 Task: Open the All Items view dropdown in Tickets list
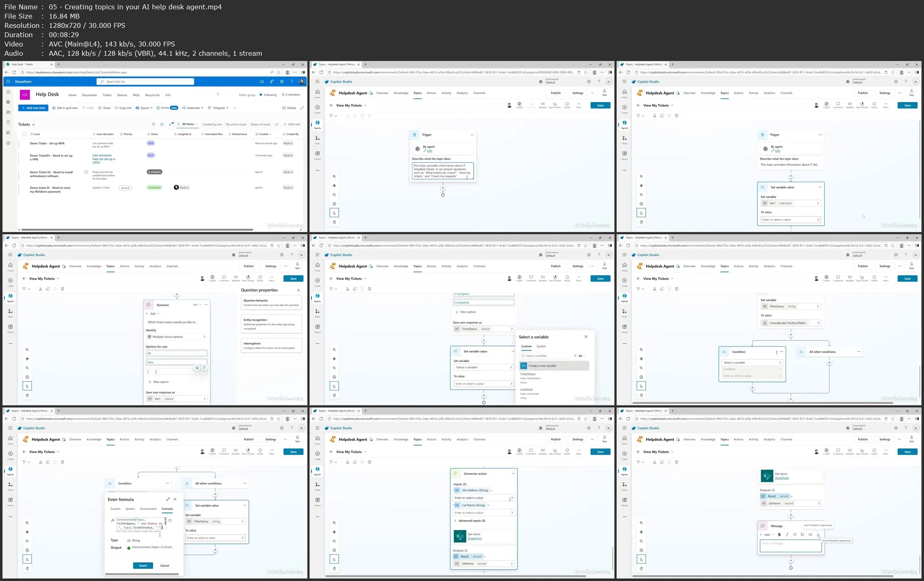coord(187,124)
